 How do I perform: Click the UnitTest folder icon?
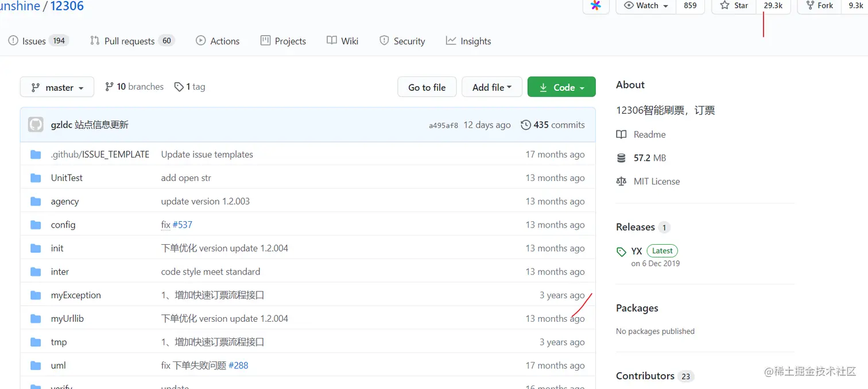tap(36, 178)
